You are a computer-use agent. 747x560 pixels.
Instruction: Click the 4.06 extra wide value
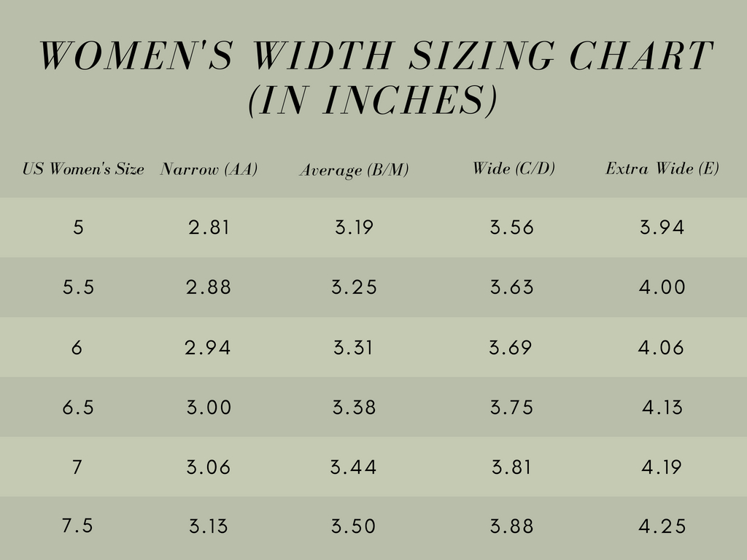coord(661,348)
